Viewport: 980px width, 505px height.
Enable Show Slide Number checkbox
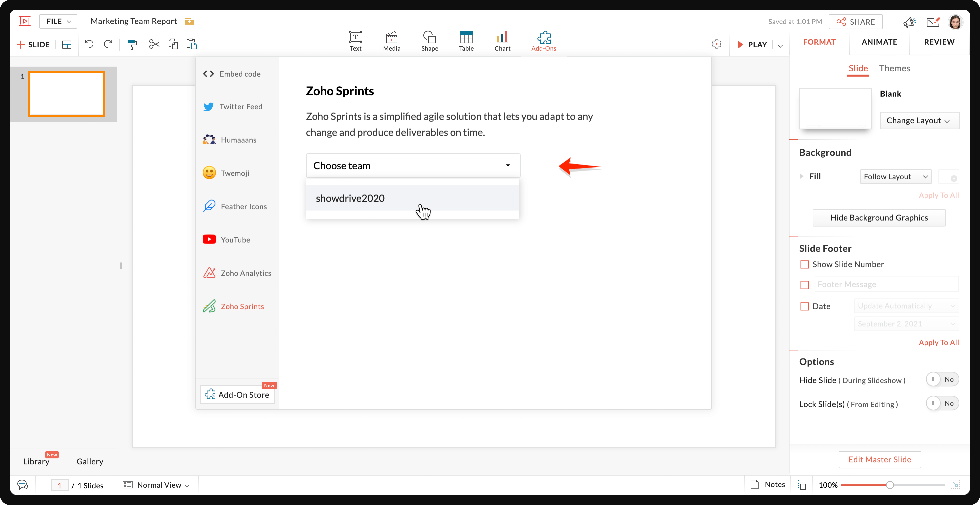tap(804, 264)
